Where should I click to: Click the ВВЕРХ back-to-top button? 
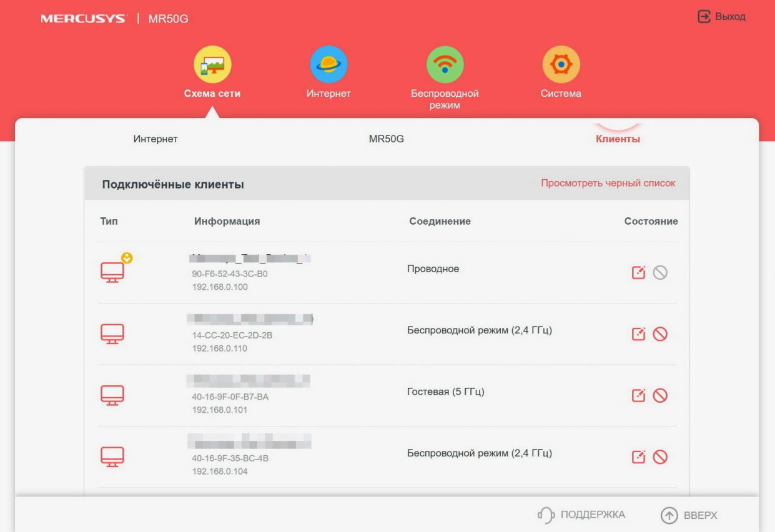click(x=689, y=515)
